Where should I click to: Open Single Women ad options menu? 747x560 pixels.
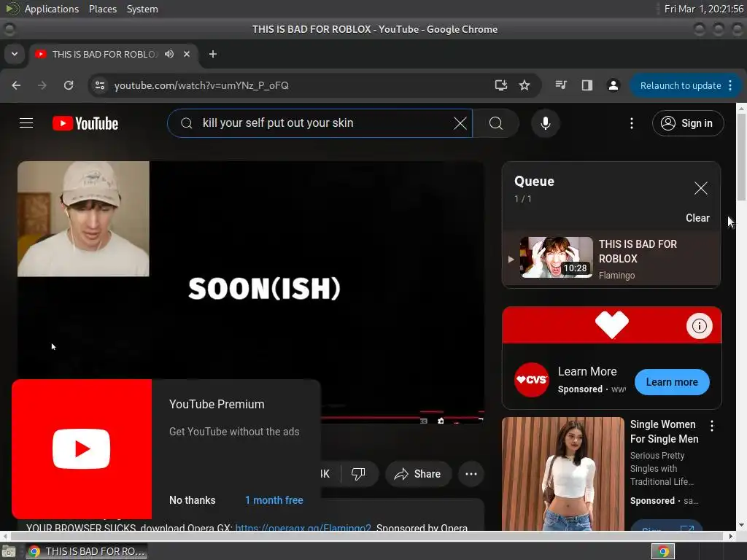coord(712,426)
